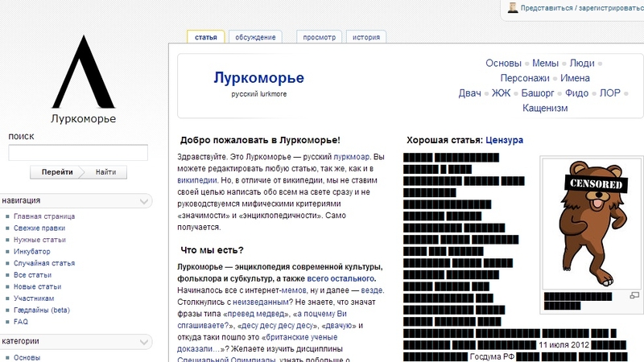Switch to the статья tab
Viewport: 644px width, 362px height.
click(x=206, y=37)
